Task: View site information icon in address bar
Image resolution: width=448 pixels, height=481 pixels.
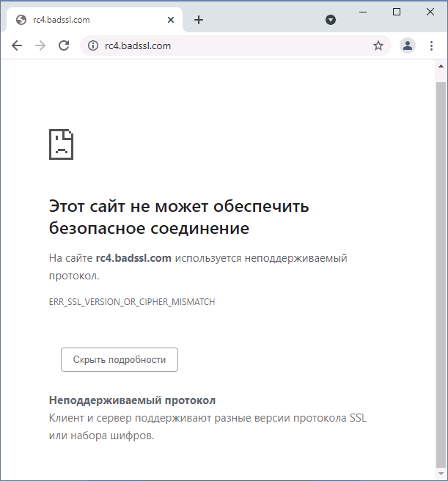Action: [93, 45]
